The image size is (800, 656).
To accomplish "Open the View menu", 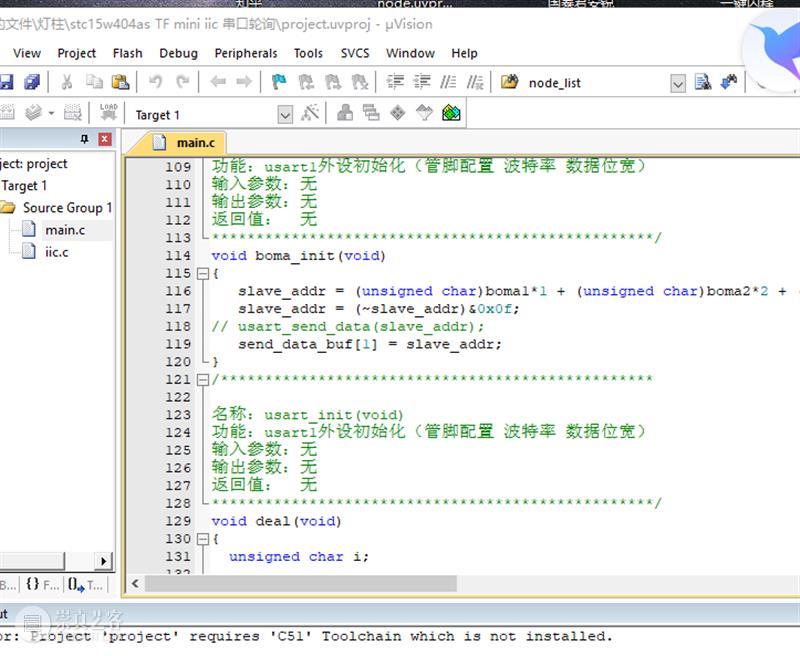I will pyautogui.click(x=27, y=53).
